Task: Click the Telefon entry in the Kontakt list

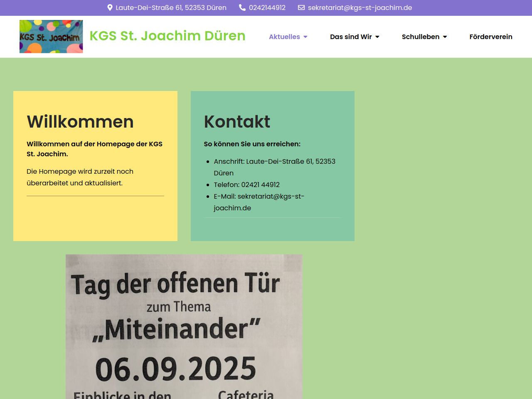Action: pyautogui.click(x=246, y=185)
